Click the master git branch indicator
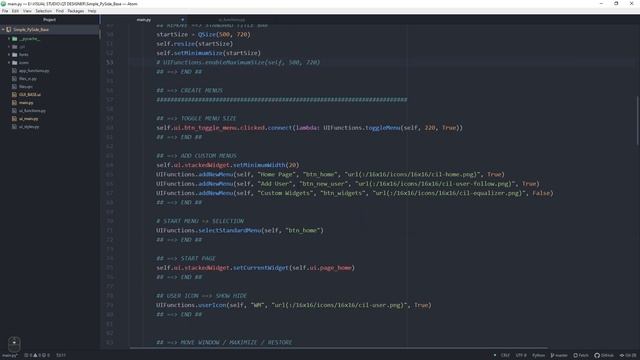The image size is (640, 360). click(559, 356)
